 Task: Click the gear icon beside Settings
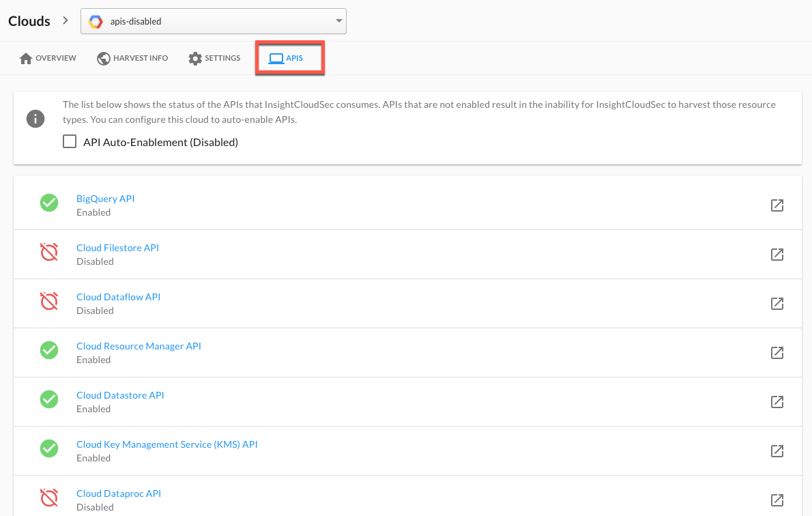195,59
